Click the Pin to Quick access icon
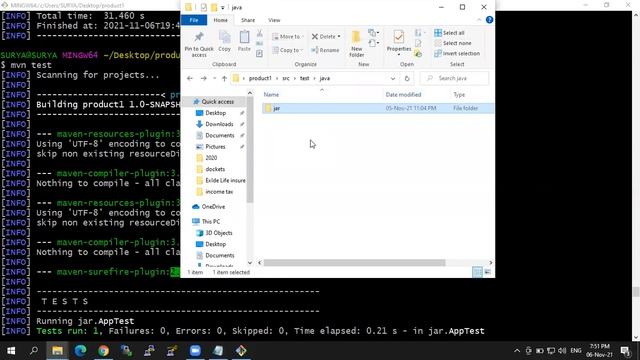640x360 pixels. (199, 37)
